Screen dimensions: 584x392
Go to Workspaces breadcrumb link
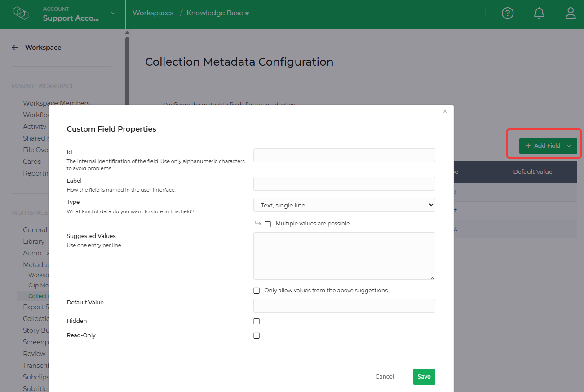(153, 13)
